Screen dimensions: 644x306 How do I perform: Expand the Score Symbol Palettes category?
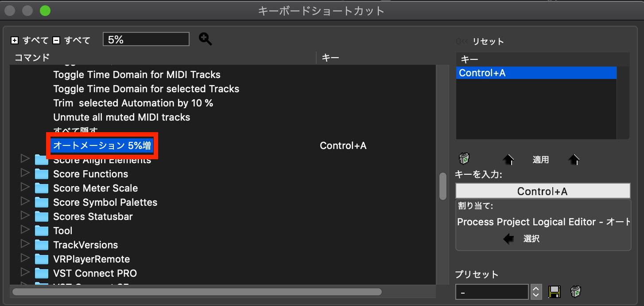click(x=25, y=202)
